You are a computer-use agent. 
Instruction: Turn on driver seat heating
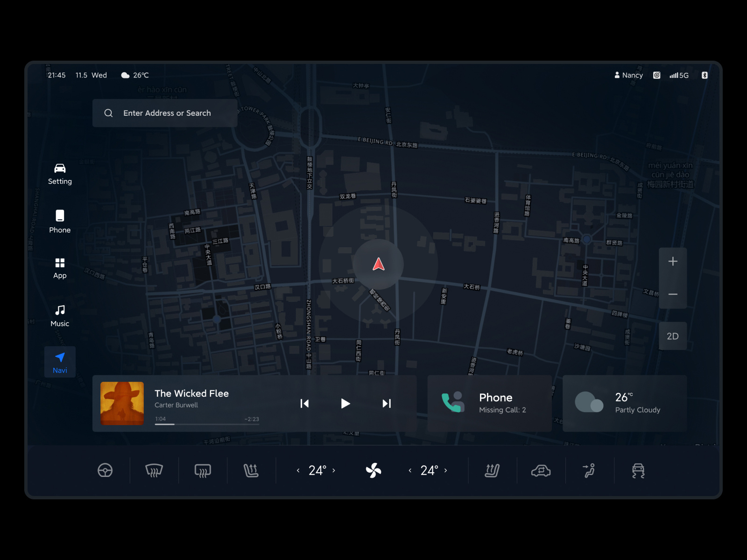coord(252,470)
